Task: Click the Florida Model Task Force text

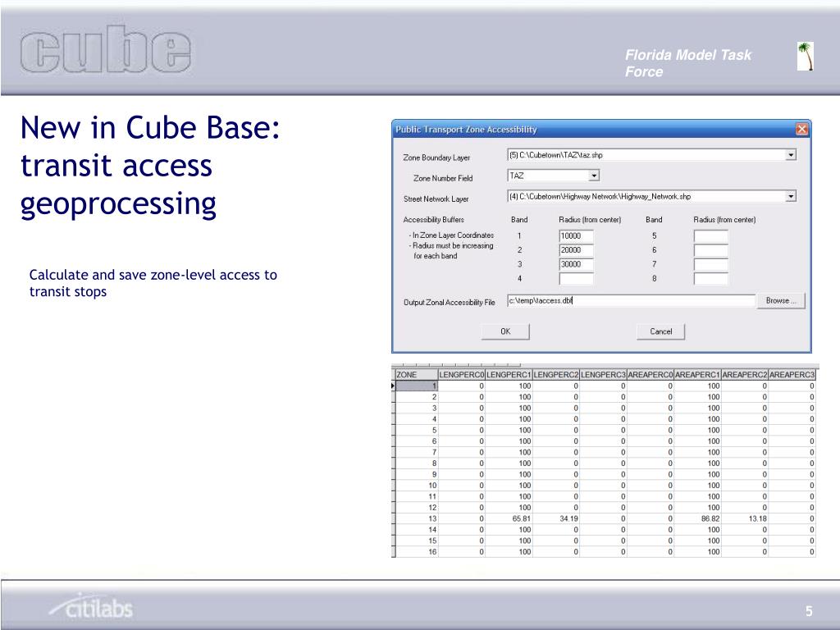Action: click(x=688, y=63)
